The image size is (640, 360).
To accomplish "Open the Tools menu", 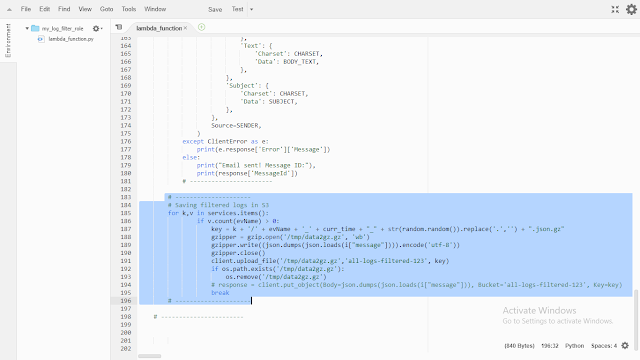I will pos(129,9).
